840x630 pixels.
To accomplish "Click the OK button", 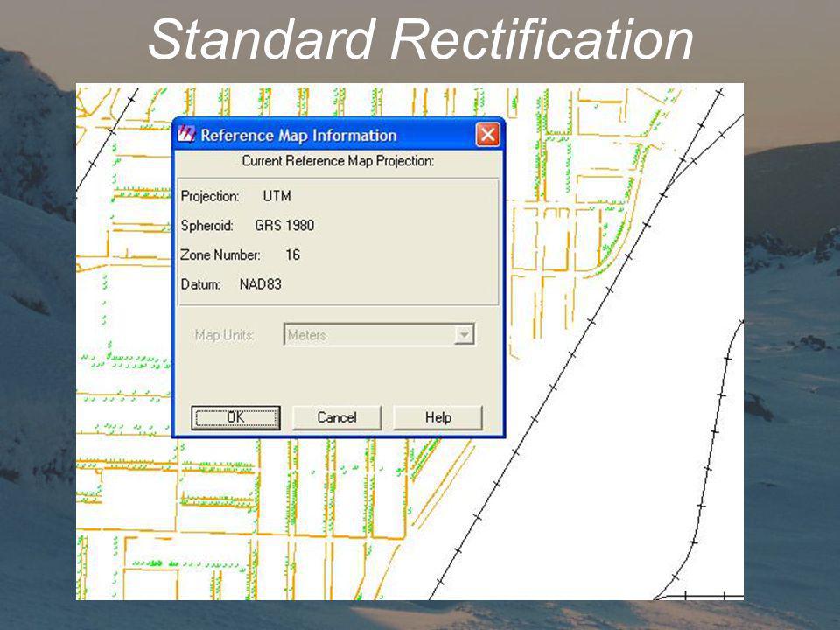I will pyautogui.click(x=235, y=418).
